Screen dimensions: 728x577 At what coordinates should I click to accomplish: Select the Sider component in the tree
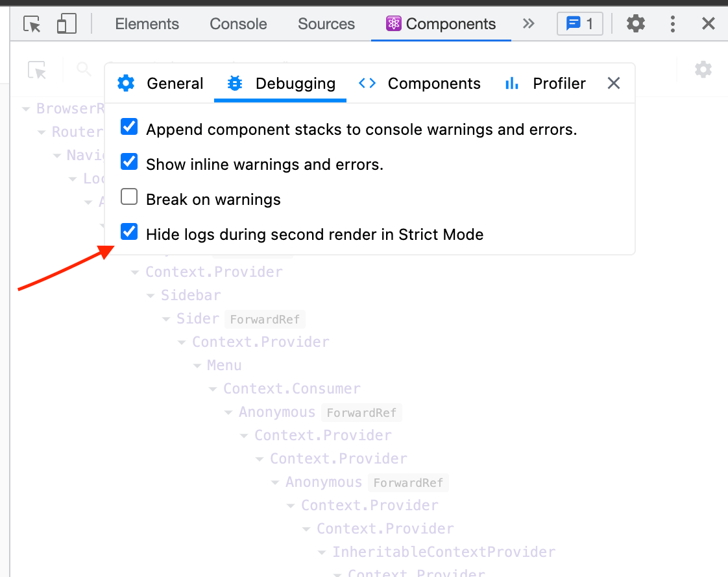coord(197,318)
